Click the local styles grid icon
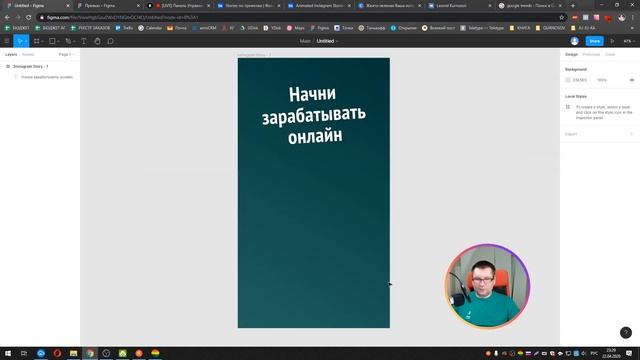 (x=568, y=107)
